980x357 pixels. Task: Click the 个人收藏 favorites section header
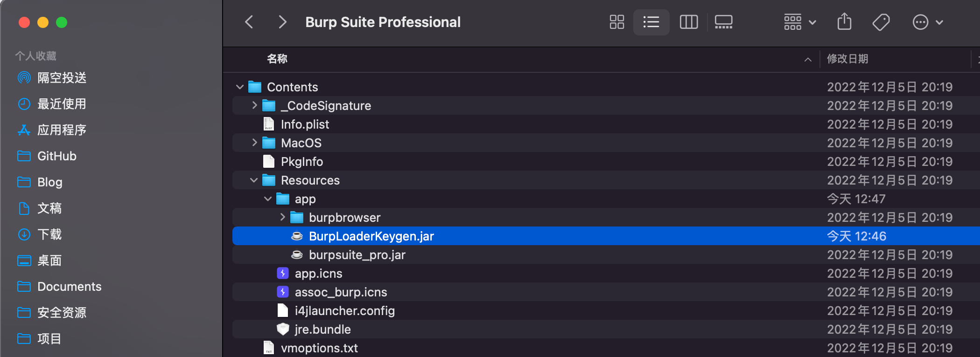coord(36,56)
